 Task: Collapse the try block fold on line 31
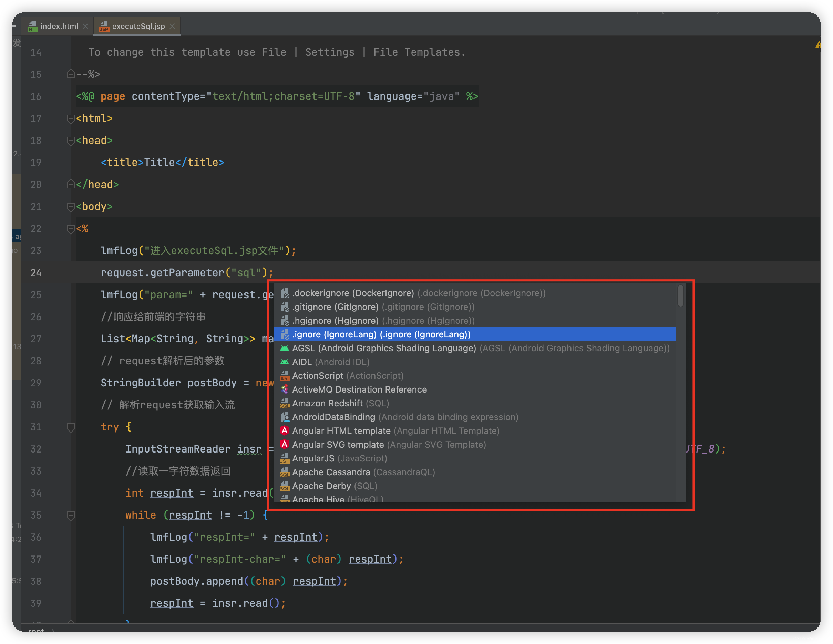(71, 427)
